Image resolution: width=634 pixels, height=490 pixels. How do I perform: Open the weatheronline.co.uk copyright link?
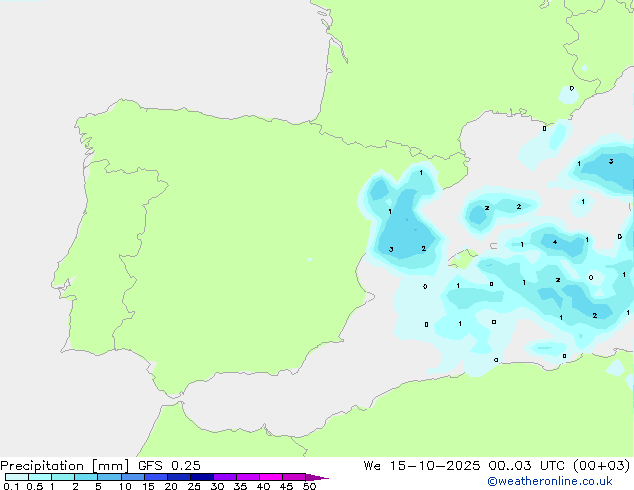pyautogui.click(x=550, y=481)
